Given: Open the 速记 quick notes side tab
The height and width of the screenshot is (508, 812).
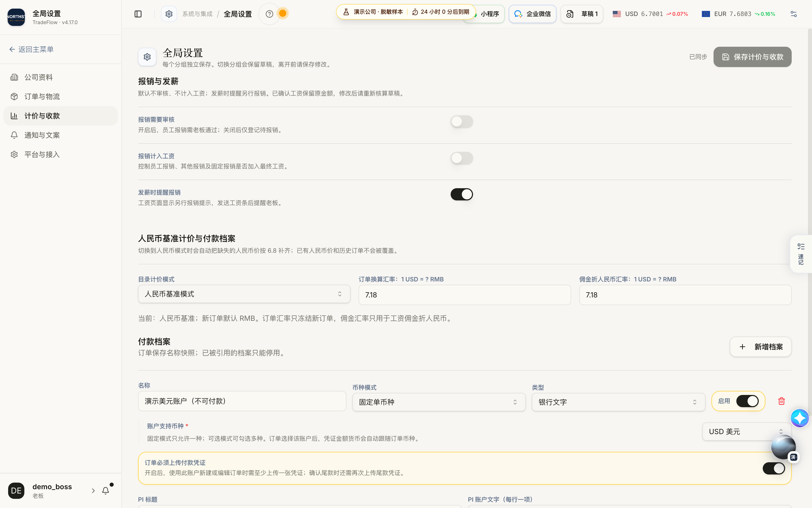Looking at the screenshot, I should click(x=801, y=254).
